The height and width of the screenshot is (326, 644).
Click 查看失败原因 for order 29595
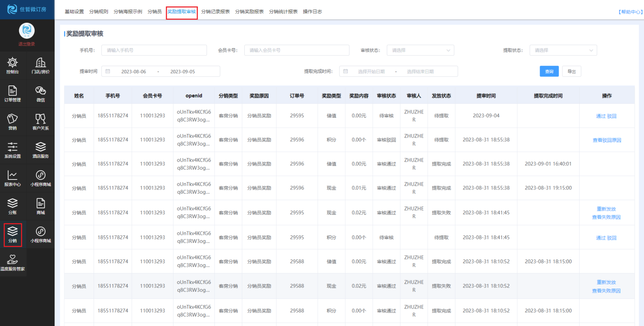(607, 217)
